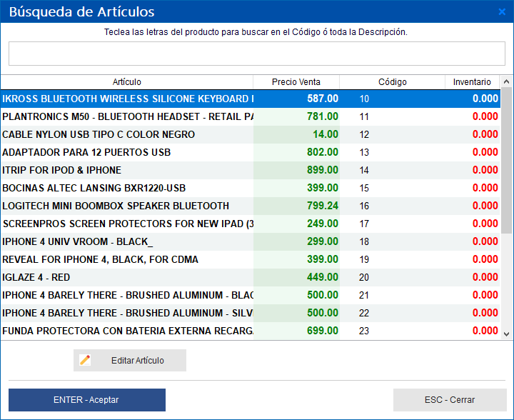Click the scrollbar down arrow

click(506, 334)
